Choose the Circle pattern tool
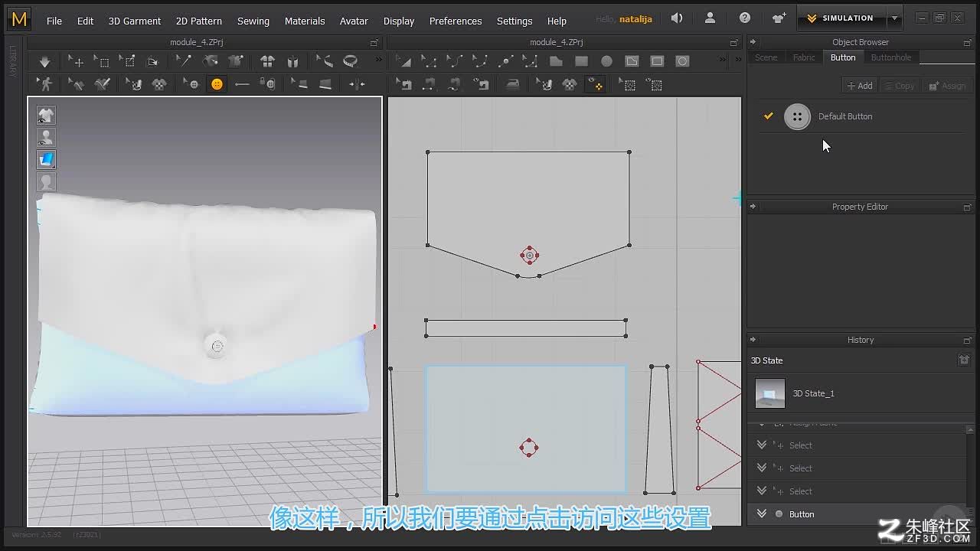 point(606,61)
